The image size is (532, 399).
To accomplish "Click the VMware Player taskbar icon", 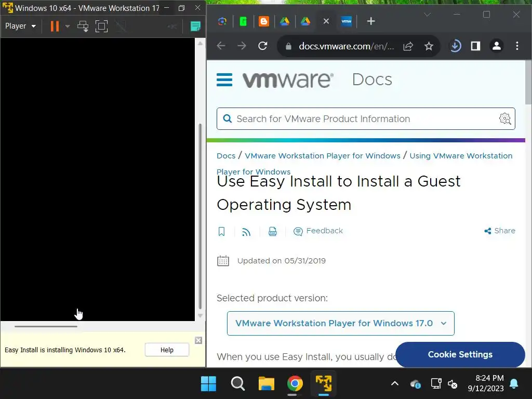I will coord(324,383).
